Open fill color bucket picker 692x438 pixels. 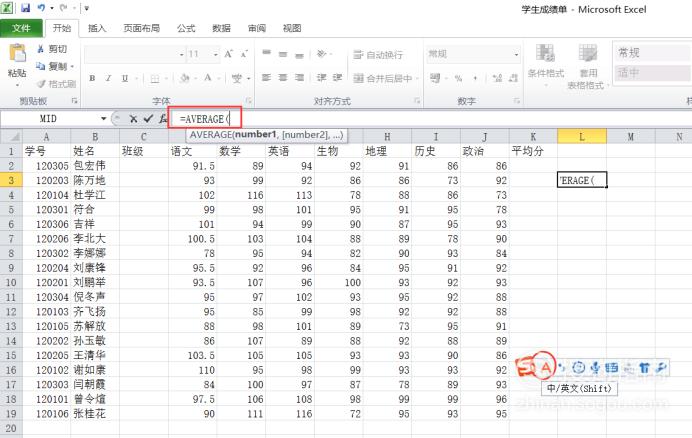tap(185, 78)
